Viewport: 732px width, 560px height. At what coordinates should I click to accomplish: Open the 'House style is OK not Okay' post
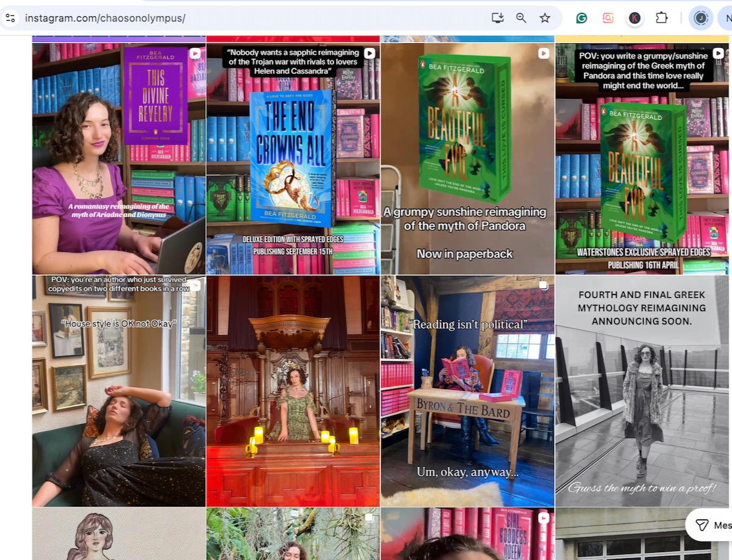pos(119,391)
